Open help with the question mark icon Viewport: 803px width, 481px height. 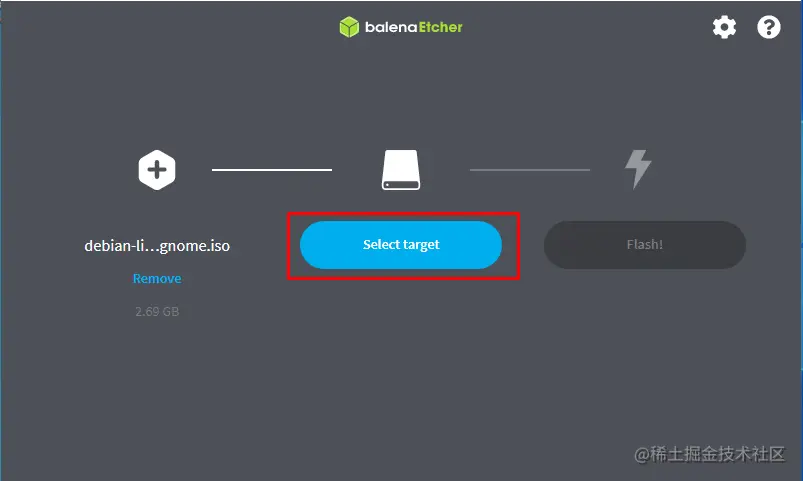click(x=769, y=27)
